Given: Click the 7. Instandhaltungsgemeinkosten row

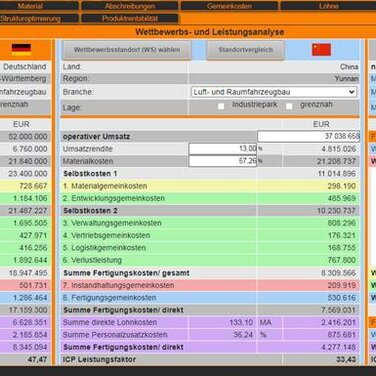Looking at the screenshot, I should (x=210, y=285).
